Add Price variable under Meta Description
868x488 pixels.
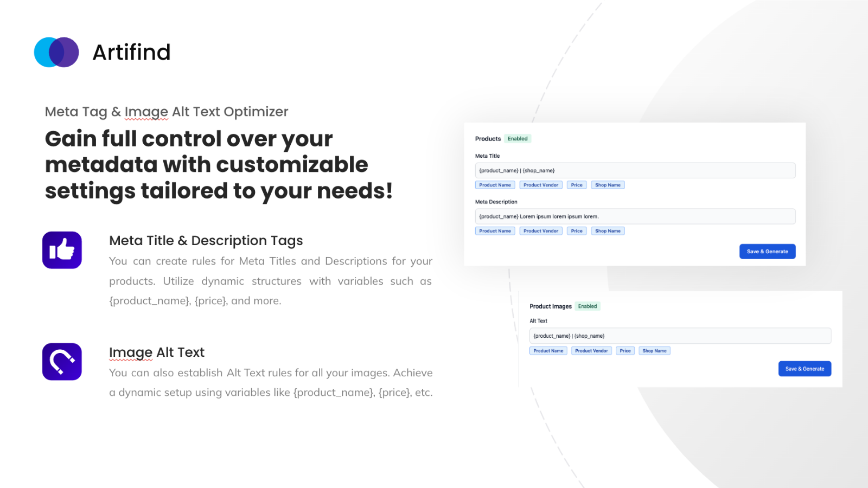pyautogui.click(x=577, y=231)
